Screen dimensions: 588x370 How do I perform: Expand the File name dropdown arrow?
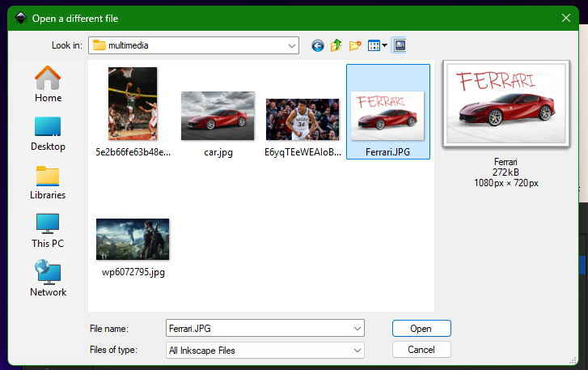[x=357, y=329]
